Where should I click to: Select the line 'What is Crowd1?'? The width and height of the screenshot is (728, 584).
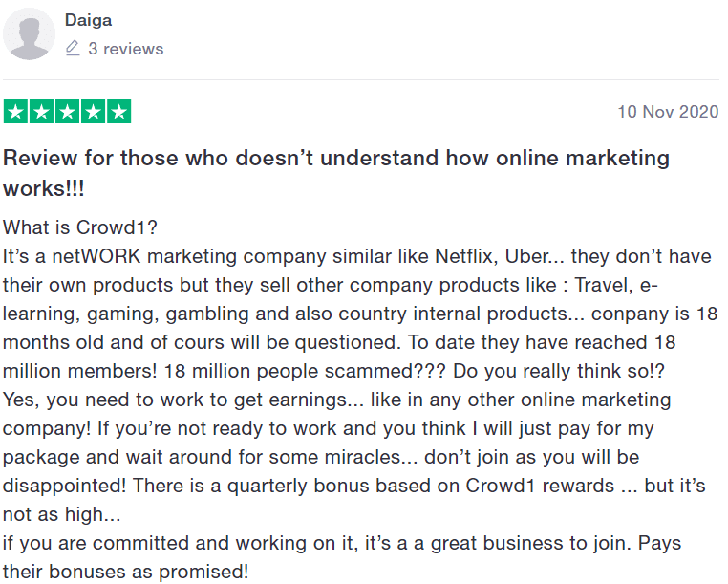point(80,227)
